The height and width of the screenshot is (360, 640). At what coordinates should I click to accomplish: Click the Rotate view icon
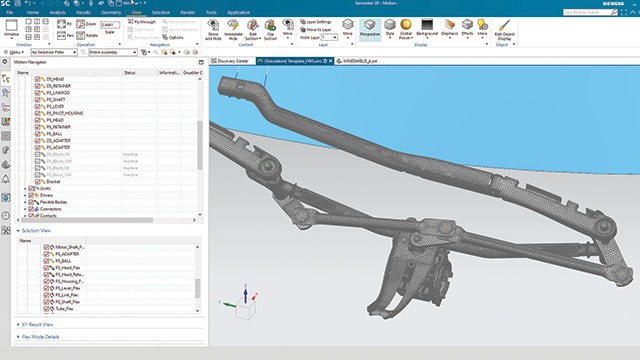[x=81, y=36]
